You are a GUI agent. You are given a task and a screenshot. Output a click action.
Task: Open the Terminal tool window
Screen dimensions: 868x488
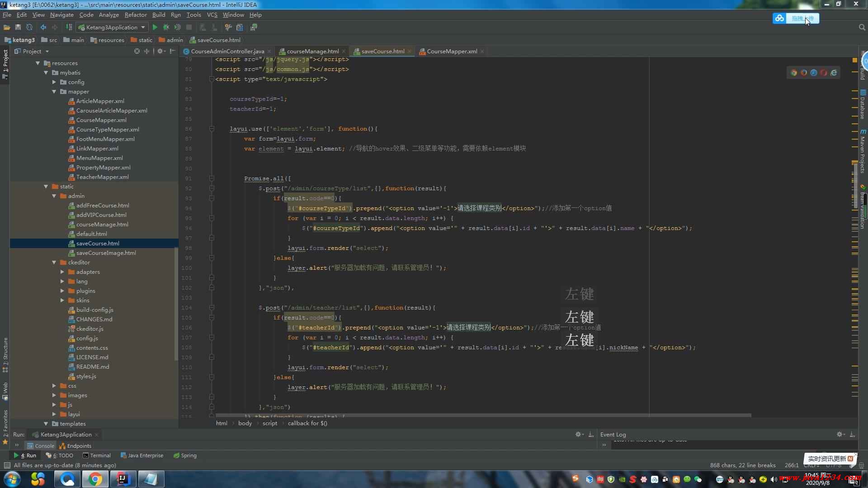pos(97,455)
